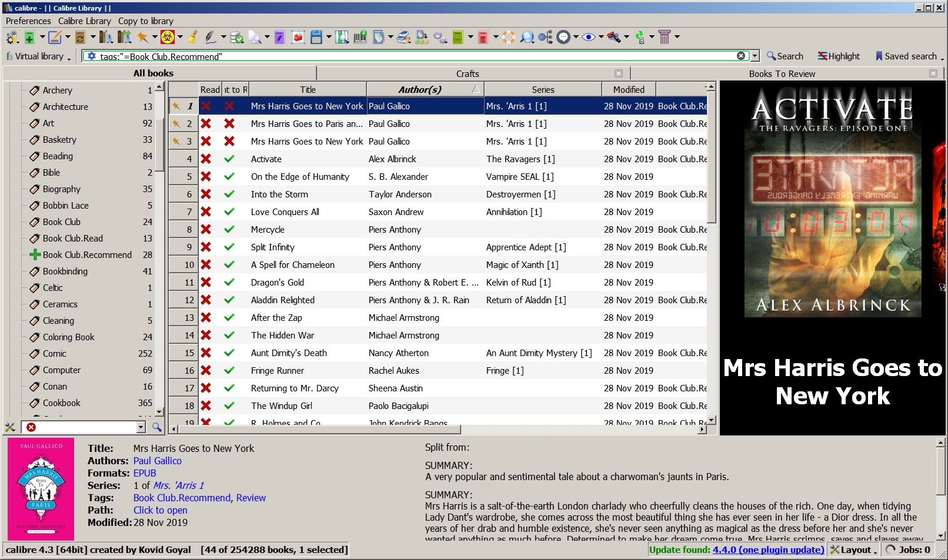Click the summary pane vertical scrollbar

click(940, 472)
